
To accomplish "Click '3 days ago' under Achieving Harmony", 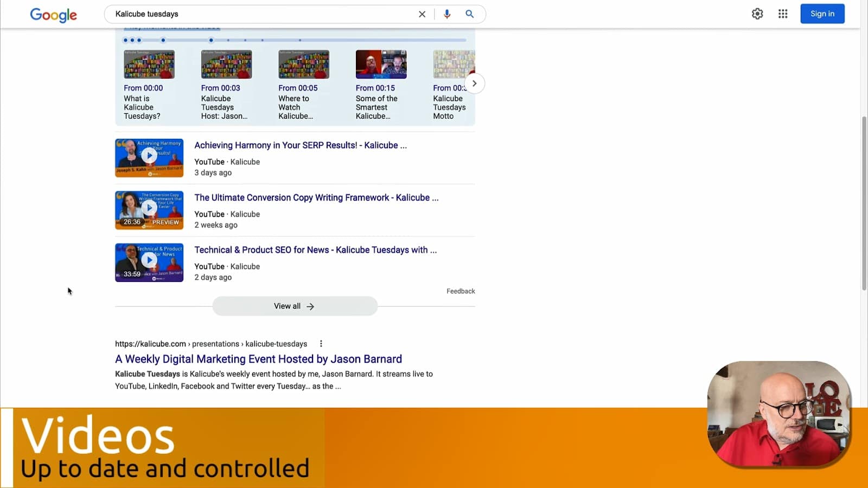I will pyautogui.click(x=213, y=172).
